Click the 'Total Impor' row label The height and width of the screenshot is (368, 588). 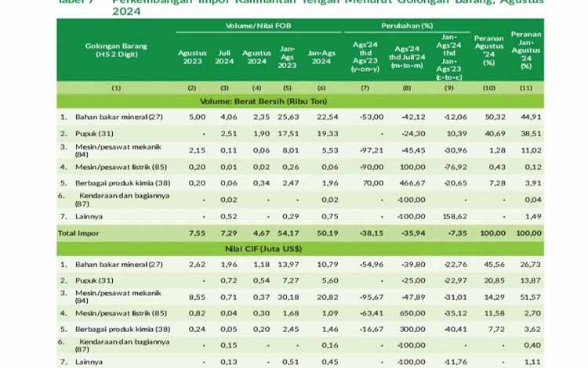tap(78, 233)
